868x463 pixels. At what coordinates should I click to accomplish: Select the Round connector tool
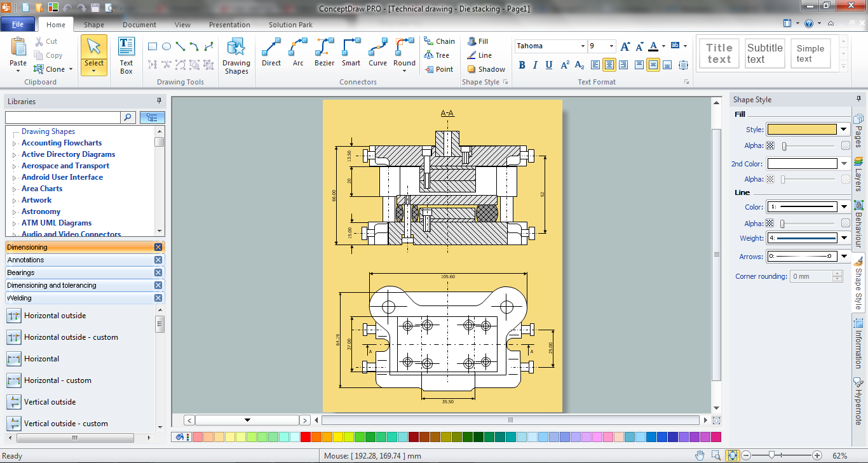pyautogui.click(x=405, y=54)
